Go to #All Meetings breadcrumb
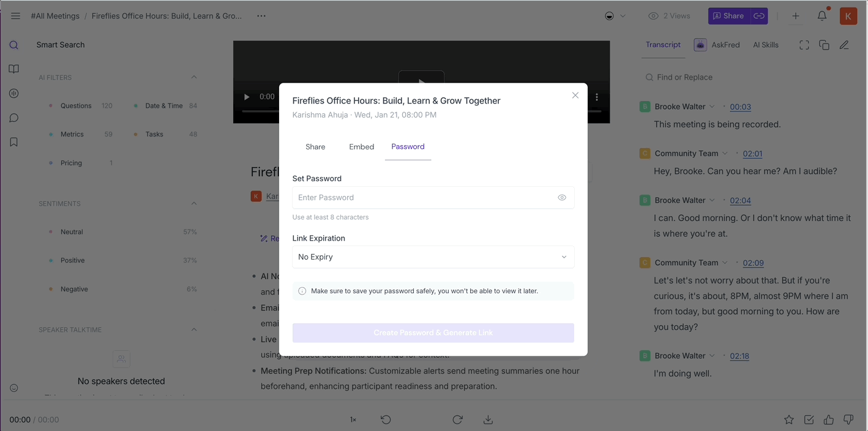The image size is (868, 431). pos(55,16)
